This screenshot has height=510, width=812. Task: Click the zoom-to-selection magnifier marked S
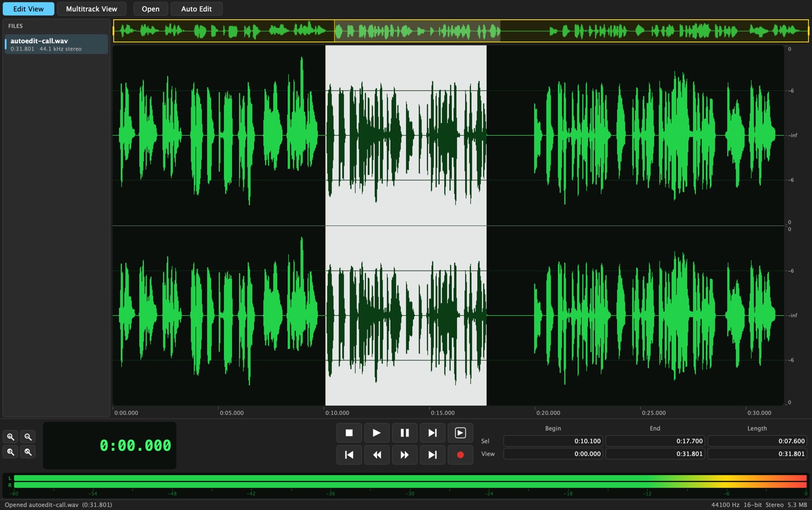28,452
